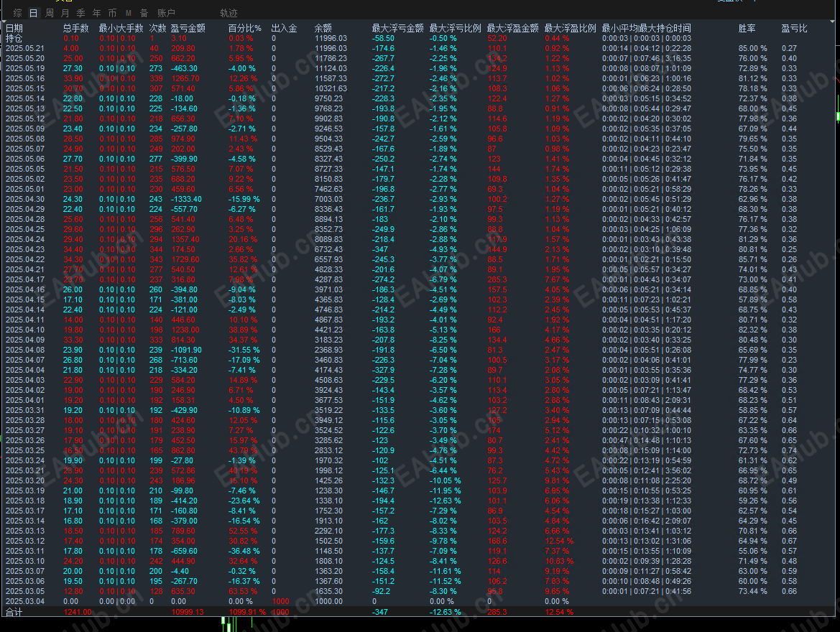Click the 最大浮盈比例 column header
The width and height of the screenshot is (840, 632).
570,29
